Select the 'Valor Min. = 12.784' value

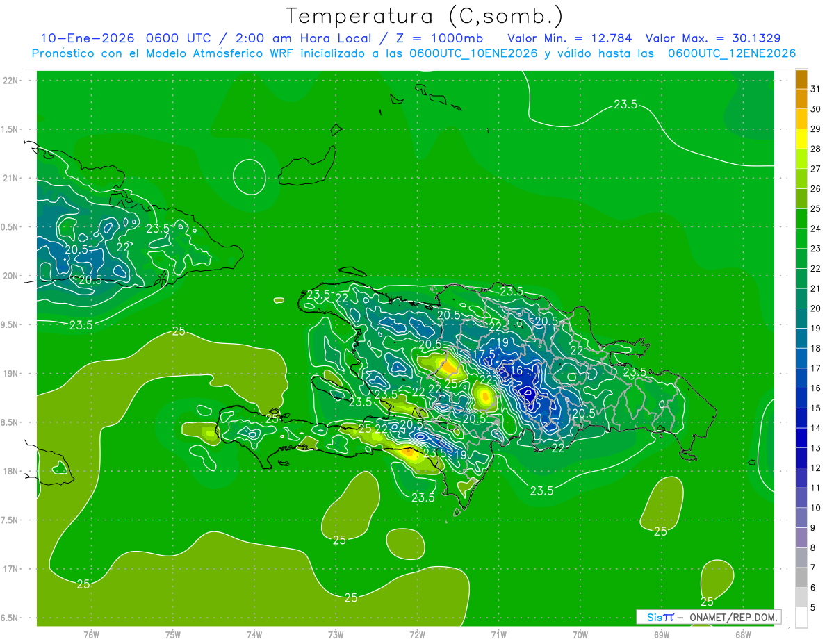coord(570,38)
